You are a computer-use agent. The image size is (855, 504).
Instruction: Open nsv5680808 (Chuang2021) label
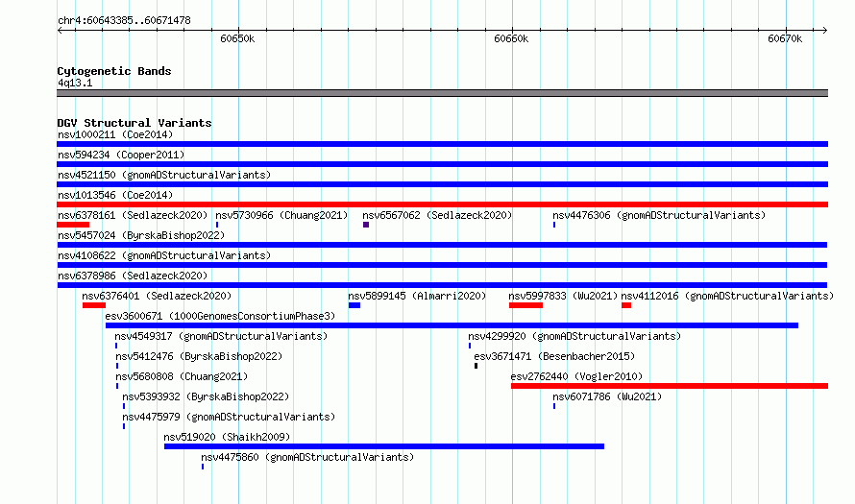182,376
